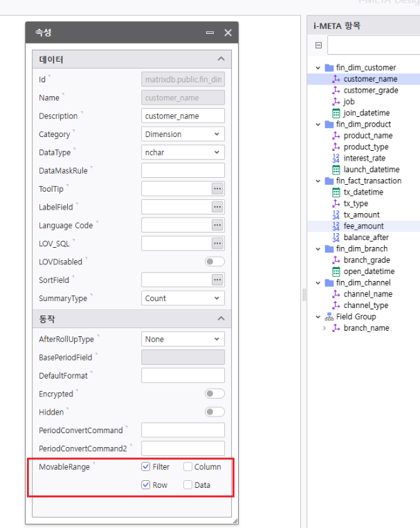Open the LOV_SQL ellipsis editor button
The width and height of the screenshot is (420, 528).
(x=217, y=243)
